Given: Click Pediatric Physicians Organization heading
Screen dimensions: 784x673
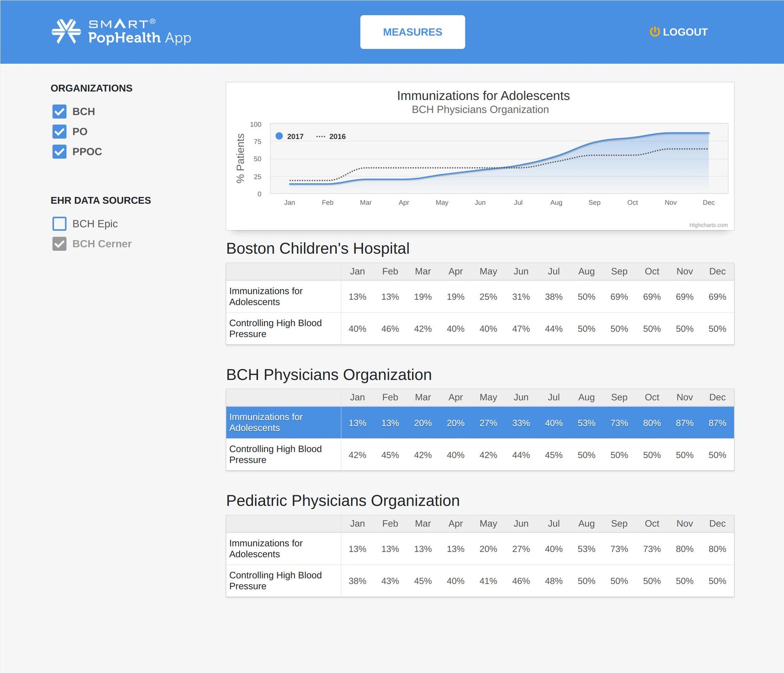Looking at the screenshot, I should point(343,501).
